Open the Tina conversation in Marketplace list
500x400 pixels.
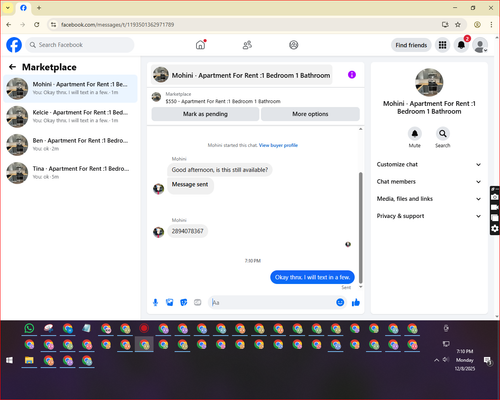[70, 173]
